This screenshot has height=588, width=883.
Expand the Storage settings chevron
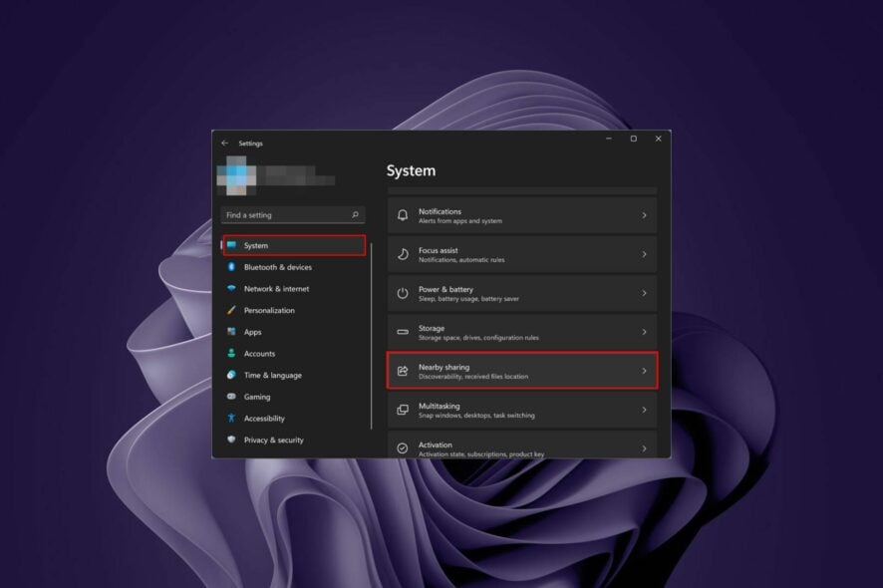[x=646, y=332]
